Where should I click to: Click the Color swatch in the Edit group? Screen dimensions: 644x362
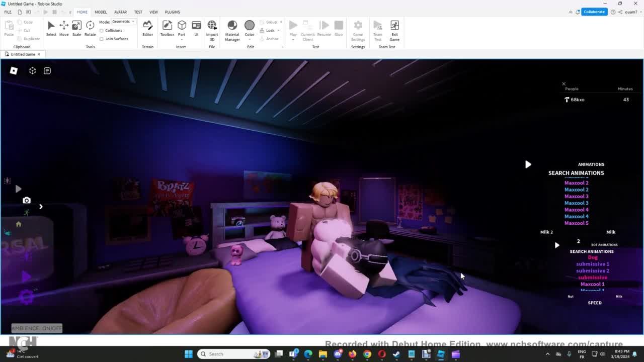pyautogui.click(x=250, y=25)
